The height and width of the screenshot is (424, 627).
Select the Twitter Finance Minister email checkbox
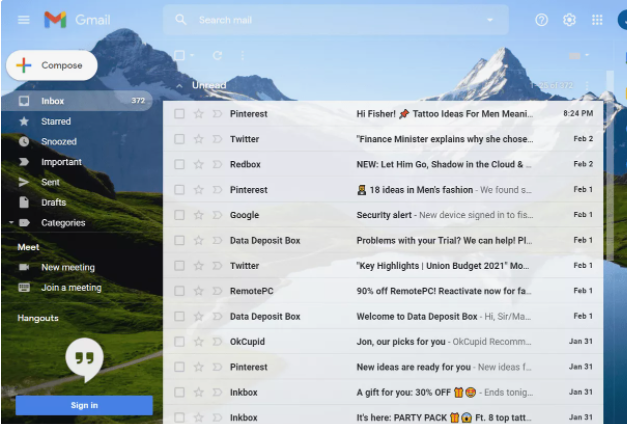[x=179, y=139]
